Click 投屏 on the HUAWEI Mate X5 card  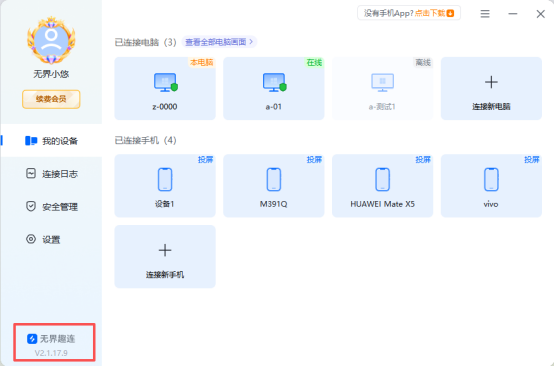point(423,160)
